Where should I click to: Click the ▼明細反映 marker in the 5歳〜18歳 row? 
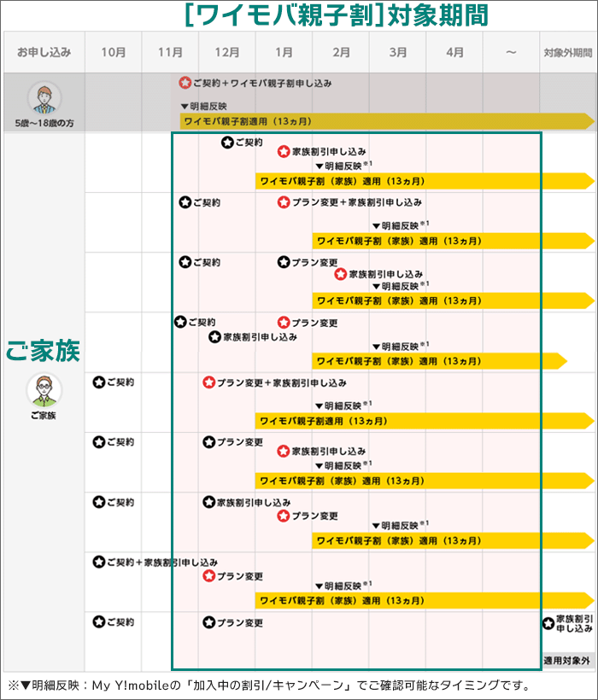[203, 106]
